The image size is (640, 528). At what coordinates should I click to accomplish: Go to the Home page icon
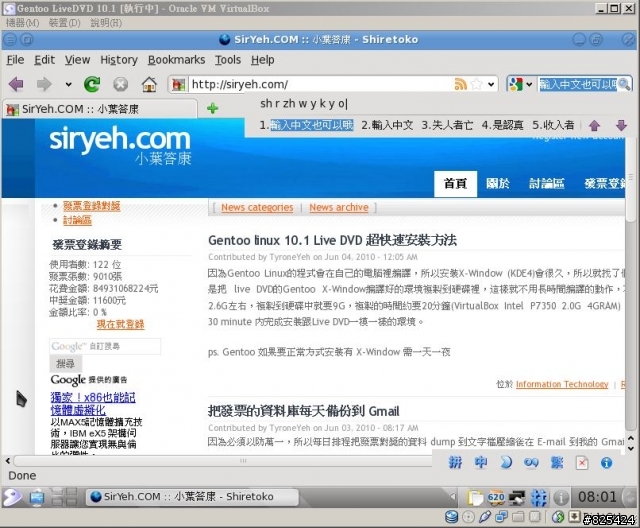[149, 84]
